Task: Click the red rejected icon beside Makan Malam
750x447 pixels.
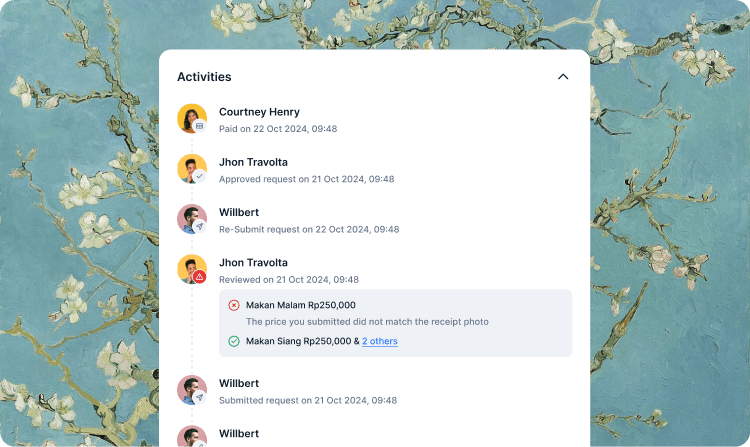Action: point(233,305)
